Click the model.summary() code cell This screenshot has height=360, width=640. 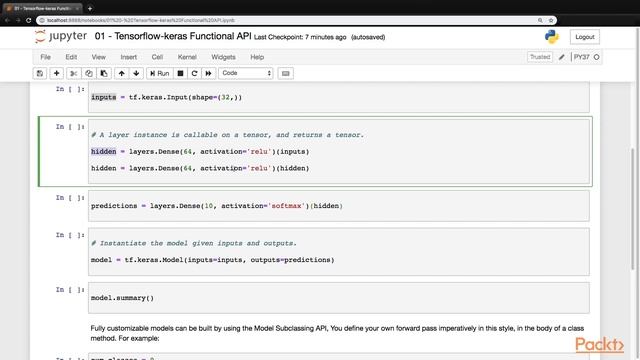pyautogui.click(x=339, y=298)
